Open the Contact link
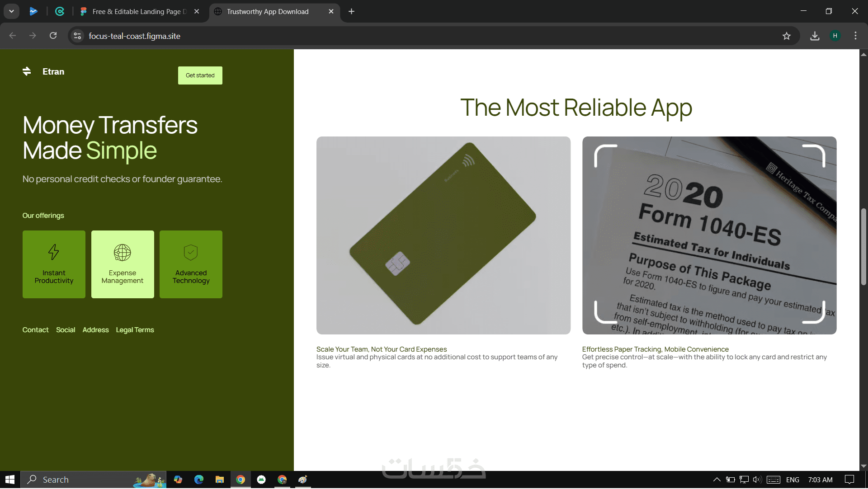Image resolution: width=868 pixels, height=489 pixels. tap(35, 330)
